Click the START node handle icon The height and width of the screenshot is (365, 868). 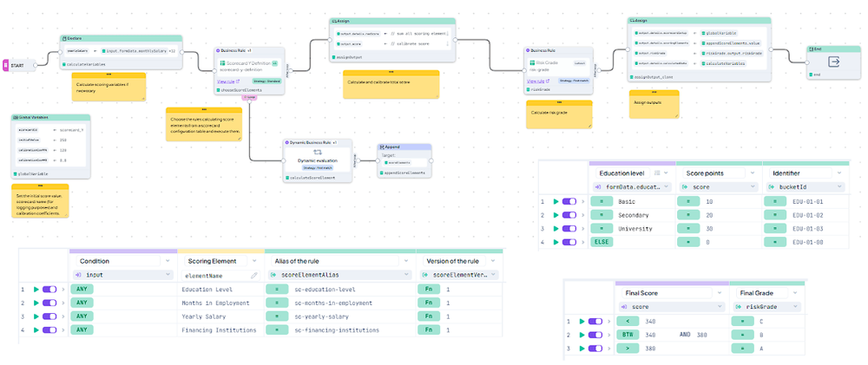tap(5, 65)
